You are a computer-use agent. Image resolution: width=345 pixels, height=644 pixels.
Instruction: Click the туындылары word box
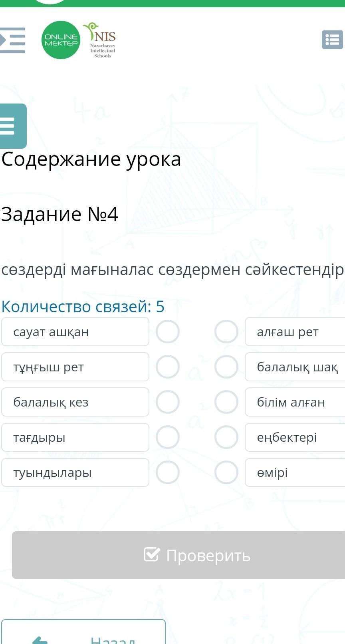pos(75,473)
